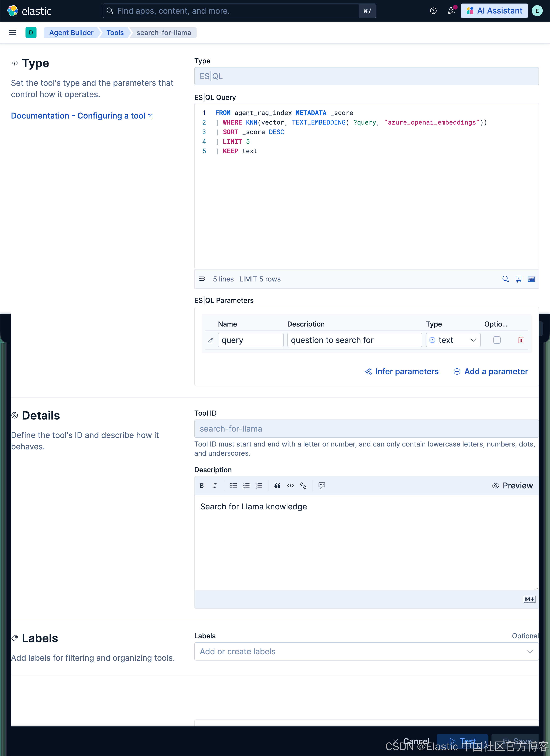Click the italic formatting icon
The image size is (550, 756).
[x=215, y=486]
